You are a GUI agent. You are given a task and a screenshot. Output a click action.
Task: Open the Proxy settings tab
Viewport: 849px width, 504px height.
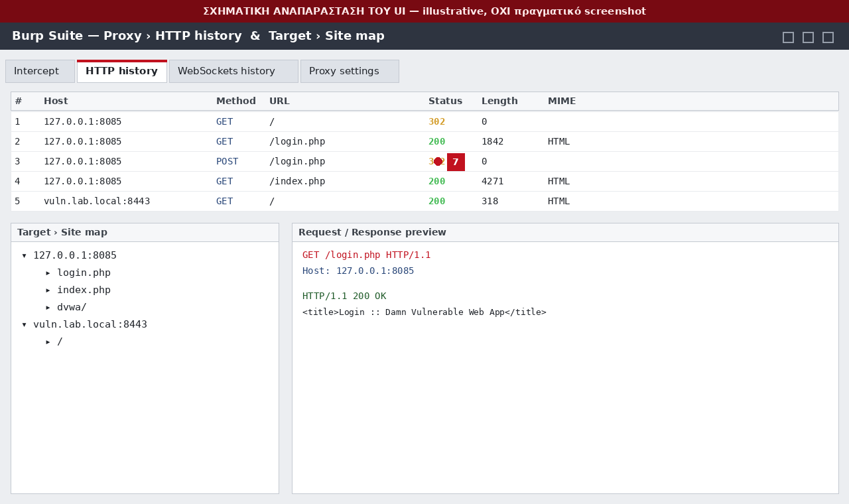(350, 71)
